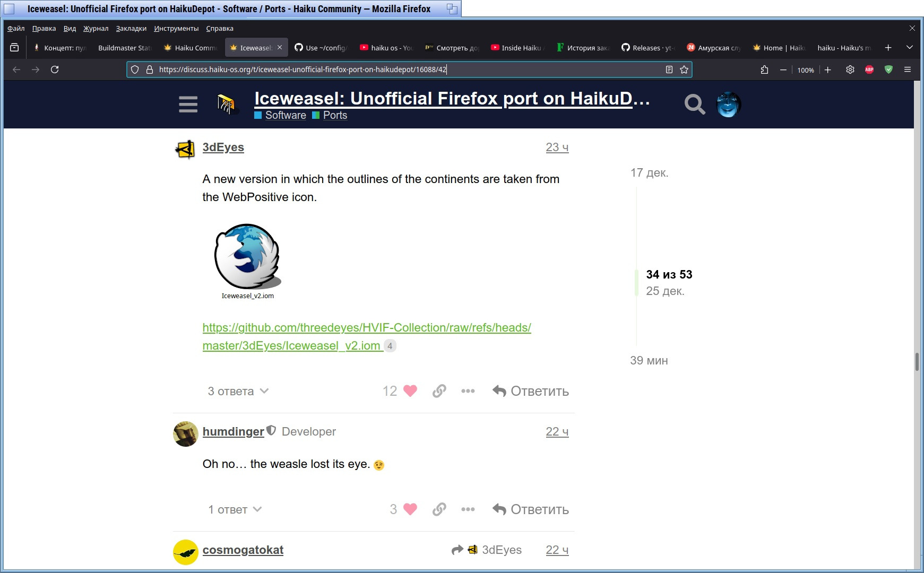Viewport: 924px width, 573px height.
Task: Open the humdinger username link
Action: coord(233,431)
